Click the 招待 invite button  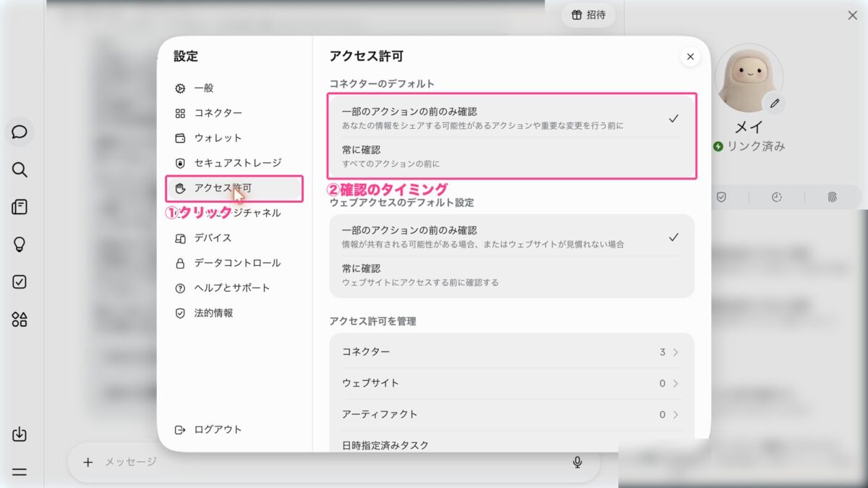coord(588,15)
